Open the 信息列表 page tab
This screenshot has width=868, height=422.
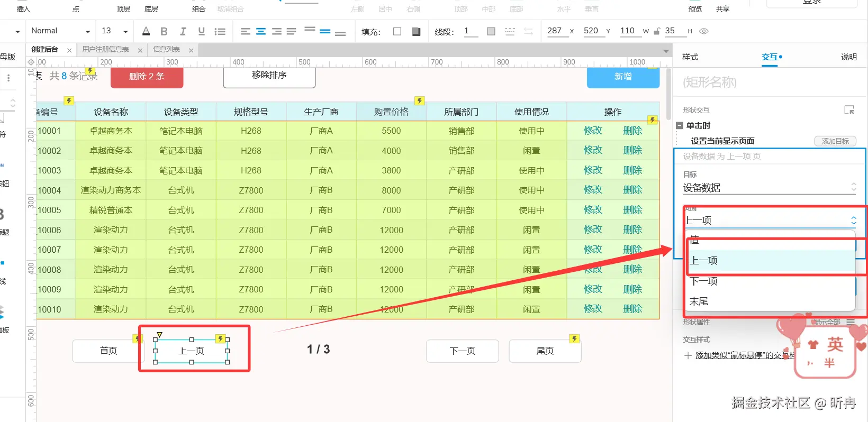(166, 50)
